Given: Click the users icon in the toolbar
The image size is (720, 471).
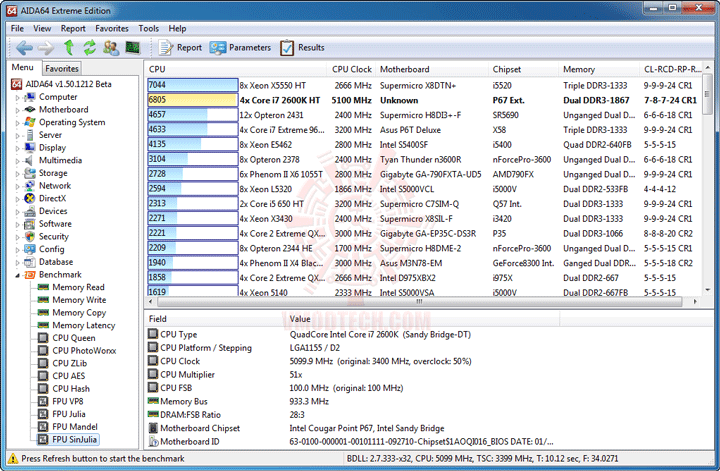Looking at the screenshot, I should coord(111,47).
